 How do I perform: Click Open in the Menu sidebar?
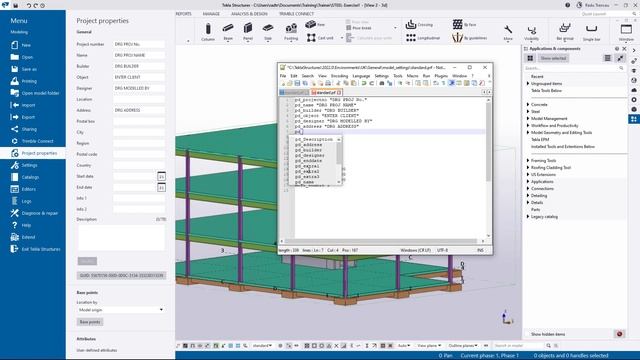pos(27,57)
